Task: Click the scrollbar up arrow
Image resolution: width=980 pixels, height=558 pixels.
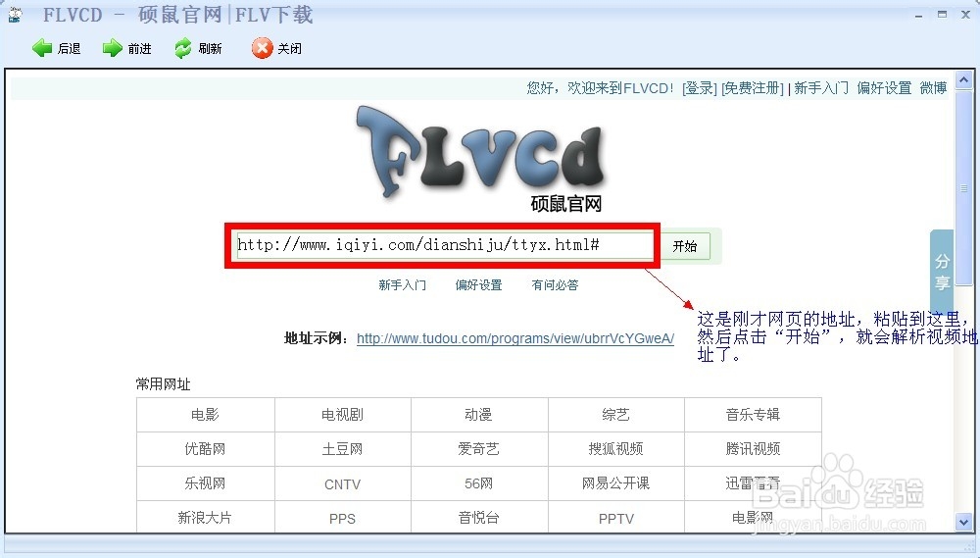Action: point(963,79)
